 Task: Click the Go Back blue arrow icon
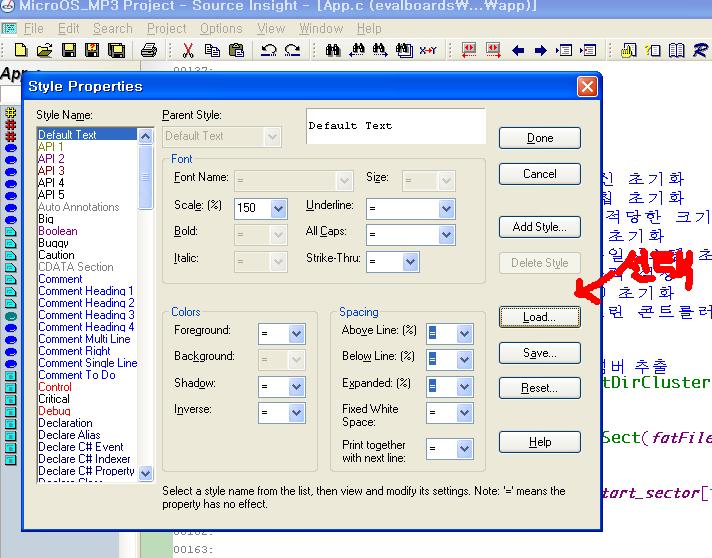coord(518,50)
